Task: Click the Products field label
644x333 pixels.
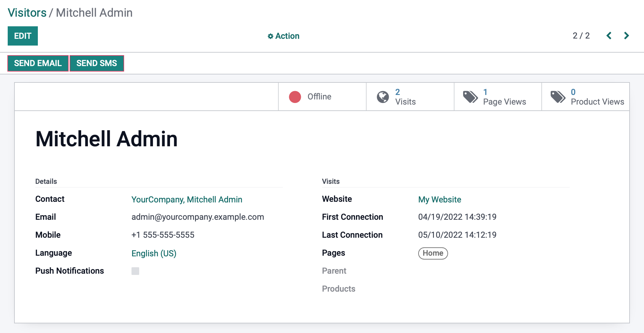Action: (x=339, y=289)
